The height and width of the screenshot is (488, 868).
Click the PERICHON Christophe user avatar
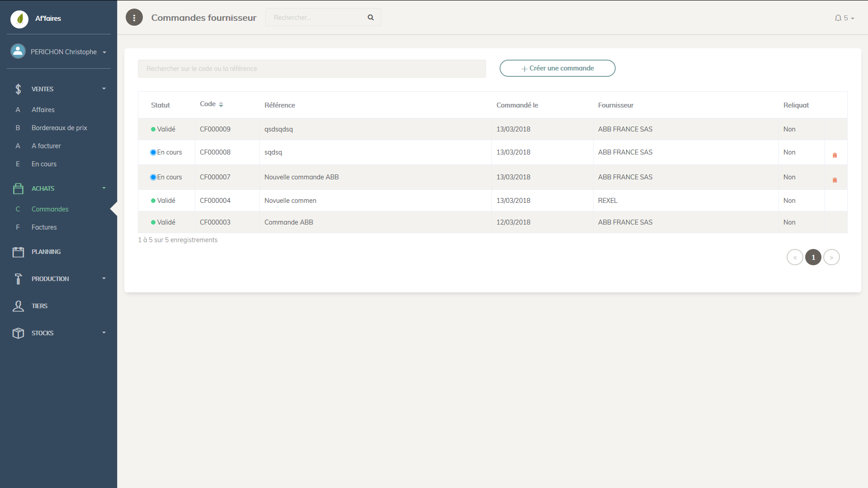18,52
